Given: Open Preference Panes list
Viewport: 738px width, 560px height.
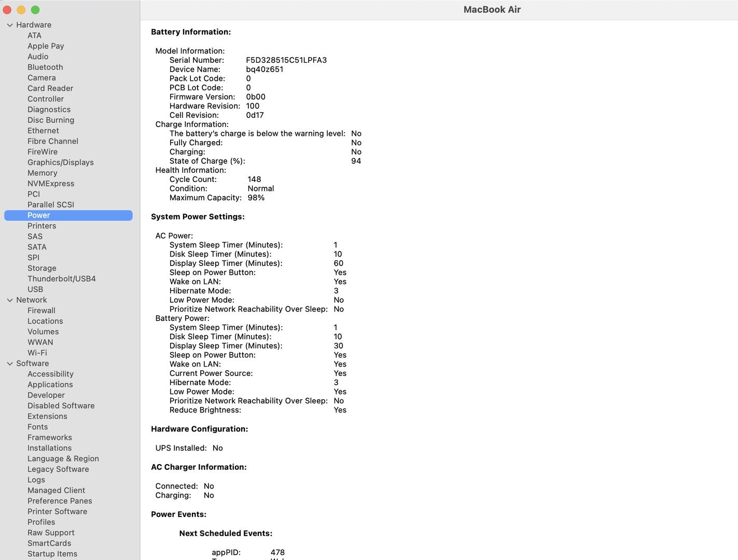Looking at the screenshot, I should coord(60,501).
